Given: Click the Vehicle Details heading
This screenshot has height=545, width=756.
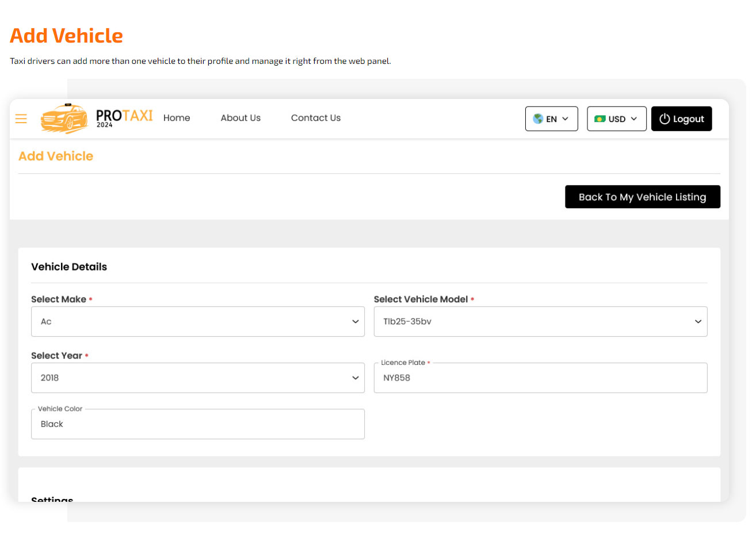Looking at the screenshot, I should (x=69, y=266).
